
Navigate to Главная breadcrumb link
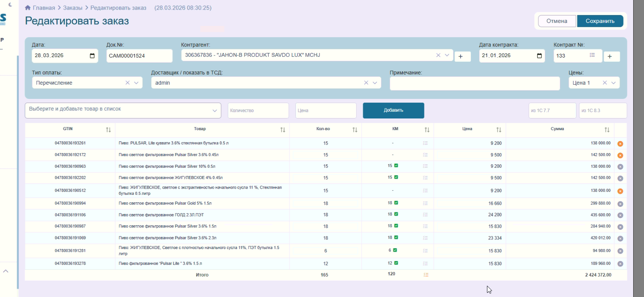point(44,8)
